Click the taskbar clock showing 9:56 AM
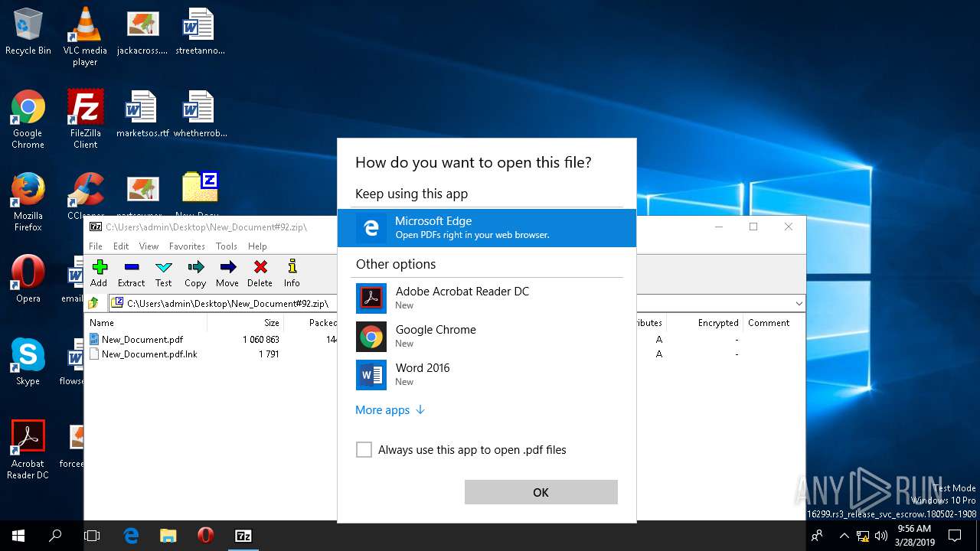Image resolution: width=980 pixels, height=551 pixels. 913,535
